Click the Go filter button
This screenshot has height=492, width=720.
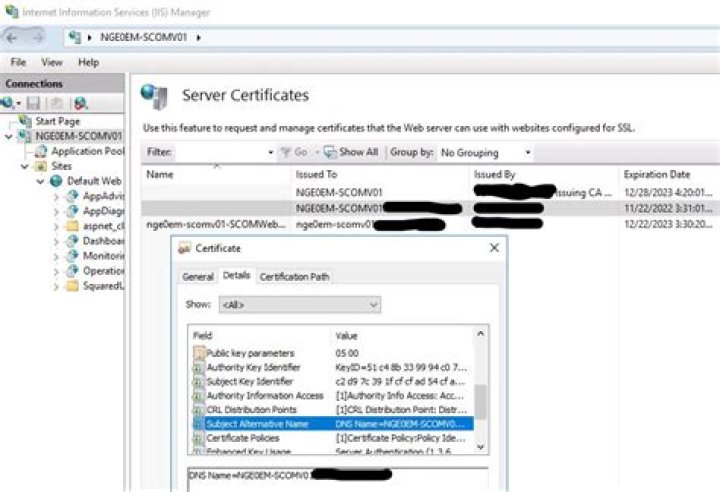(x=294, y=152)
